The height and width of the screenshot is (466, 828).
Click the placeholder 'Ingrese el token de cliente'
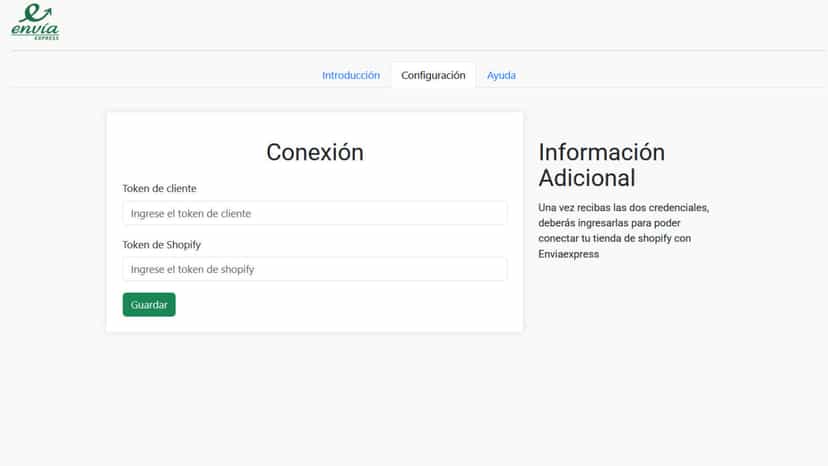pos(191,213)
